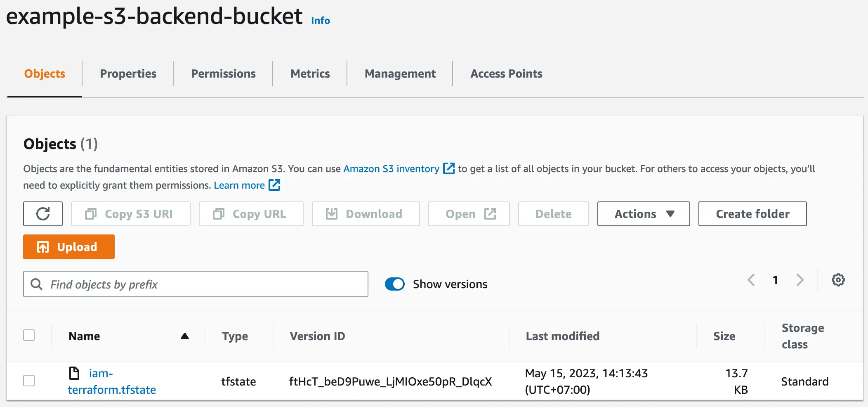The height and width of the screenshot is (407, 868).
Task: Click the Download button
Action: pos(366,214)
